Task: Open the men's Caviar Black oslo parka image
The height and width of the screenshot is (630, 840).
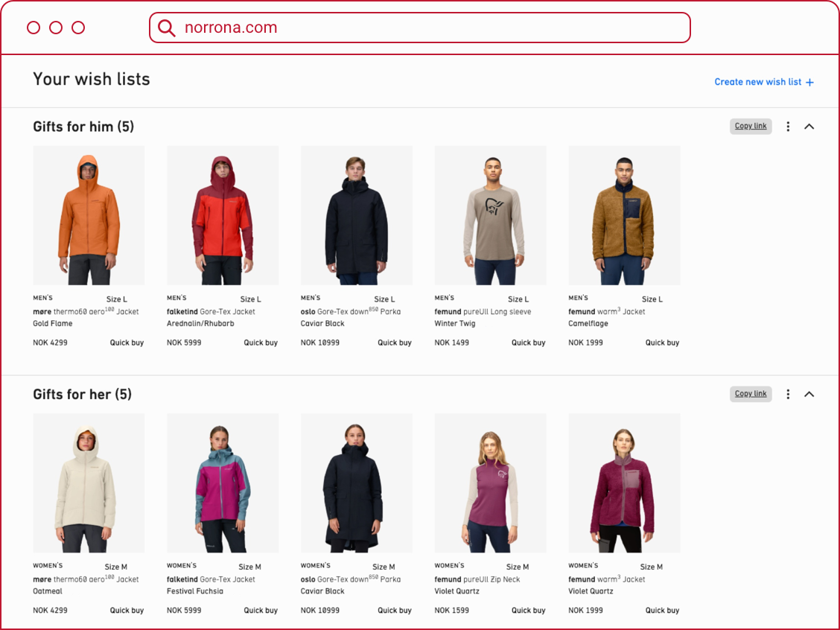Action: click(x=357, y=215)
